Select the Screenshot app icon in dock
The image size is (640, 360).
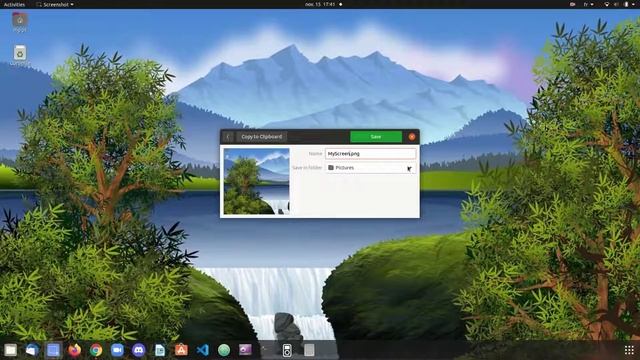click(53, 350)
